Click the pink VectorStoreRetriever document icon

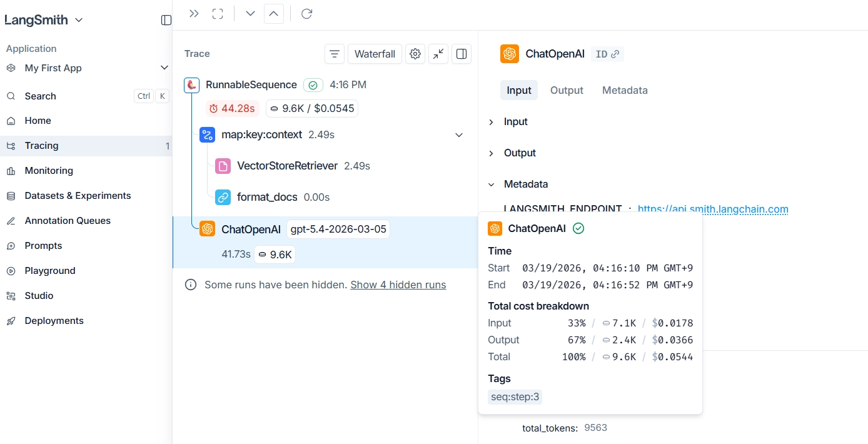pos(223,166)
